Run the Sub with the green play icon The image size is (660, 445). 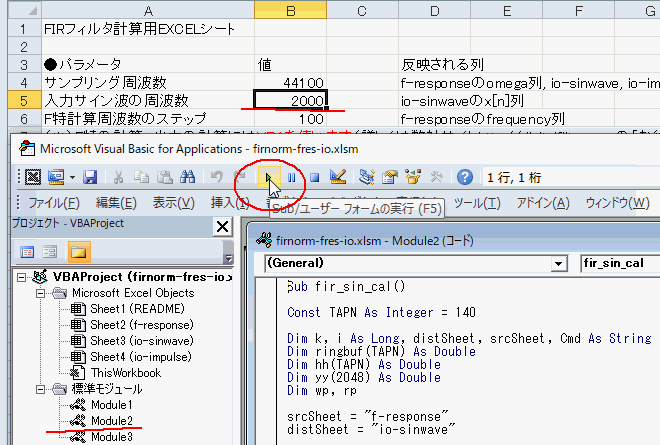pyautogui.click(x=269, y=177)
